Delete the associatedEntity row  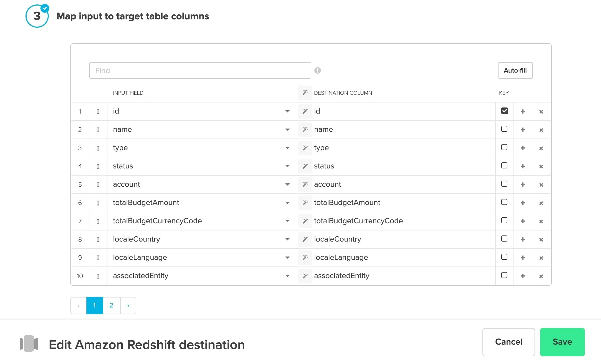[x=541, y=276]
